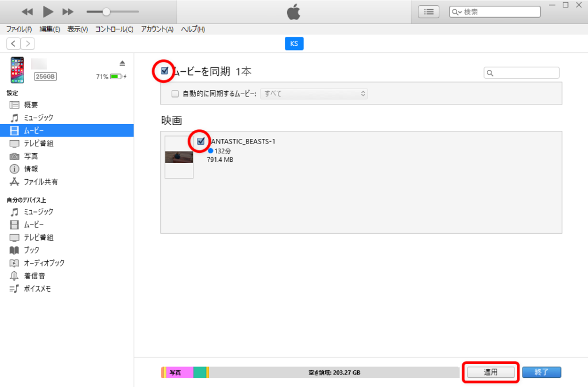Enable 自動的に同期するムービー checkbox
This screenshot has width=588, height=387.
pos(175,94)
